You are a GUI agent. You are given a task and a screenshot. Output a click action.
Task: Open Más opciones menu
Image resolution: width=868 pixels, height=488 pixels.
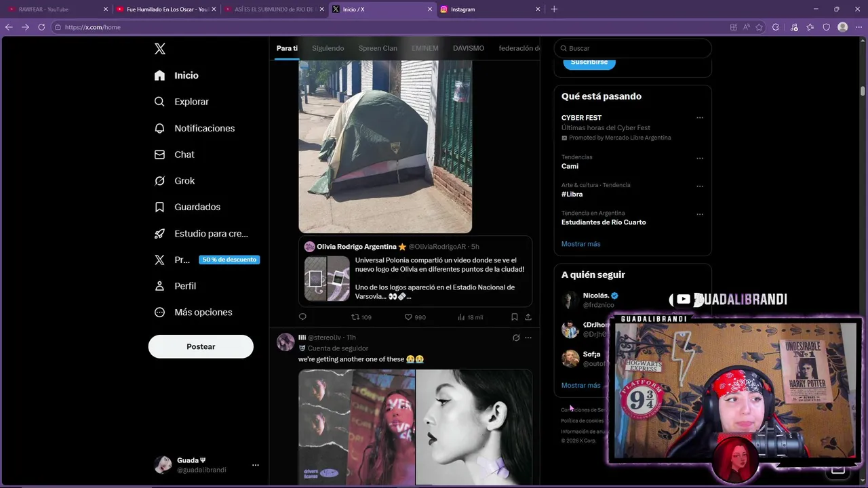click(193, 312)
